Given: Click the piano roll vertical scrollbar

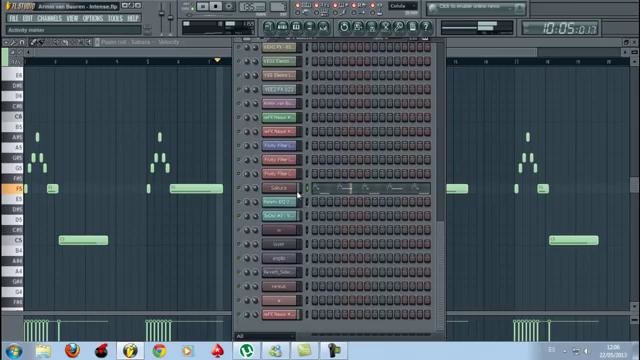Looking at the screenshot, I should click(634, 186).
